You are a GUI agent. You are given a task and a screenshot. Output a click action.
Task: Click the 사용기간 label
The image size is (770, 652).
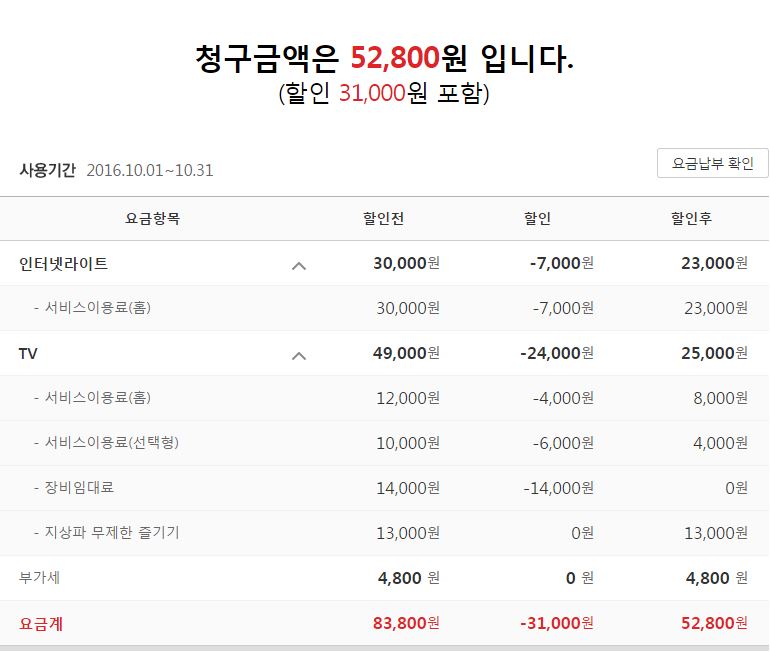pos(47,170)
